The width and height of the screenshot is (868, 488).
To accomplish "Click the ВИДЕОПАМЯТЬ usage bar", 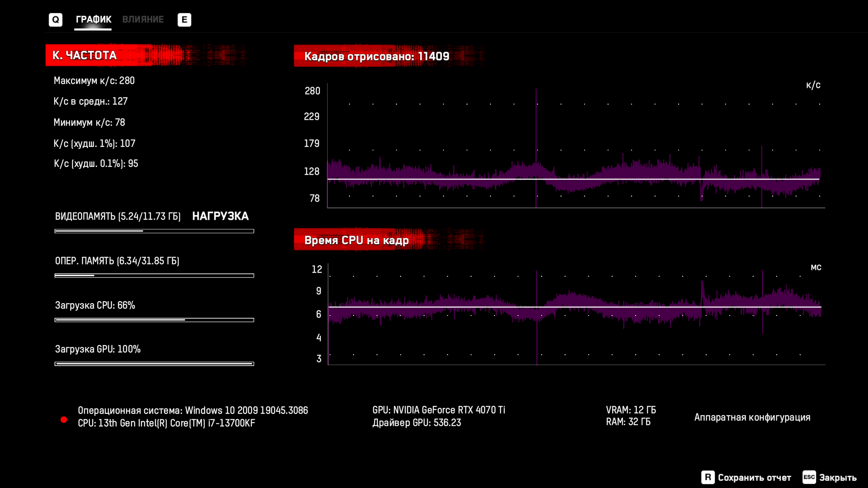I will 154,231.
